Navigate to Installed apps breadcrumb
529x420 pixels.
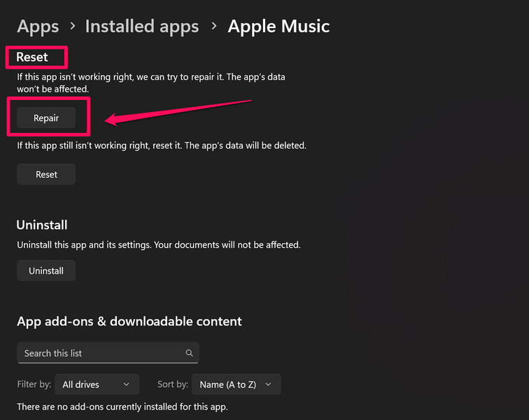pyautogui.click(x=141, y=27)
